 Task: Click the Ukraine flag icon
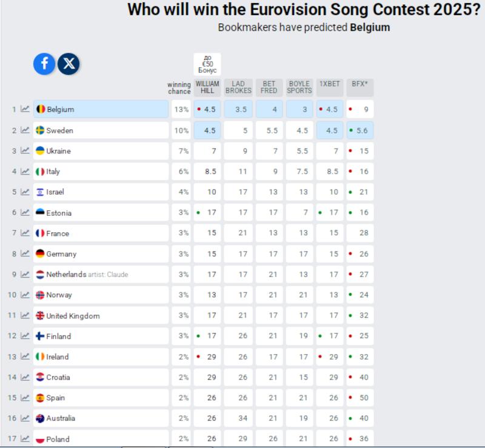click(40, 151)
